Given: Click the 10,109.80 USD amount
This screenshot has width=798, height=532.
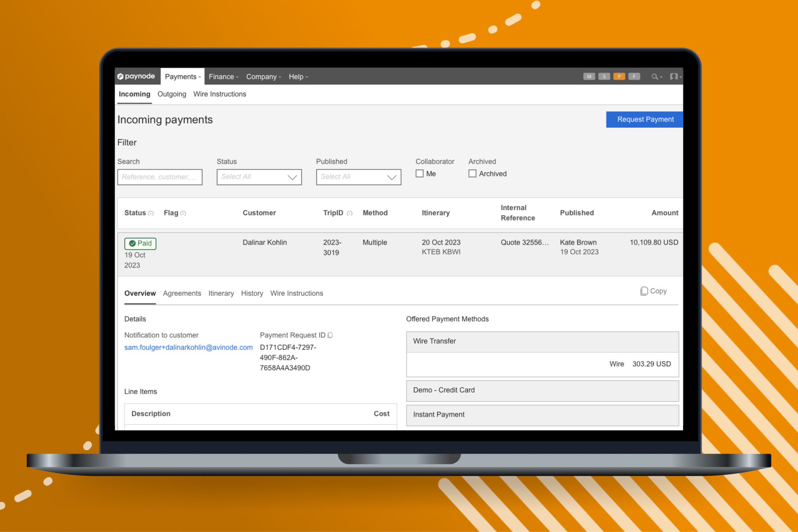Looking at the screenshot, I should (x=654, y=243).
